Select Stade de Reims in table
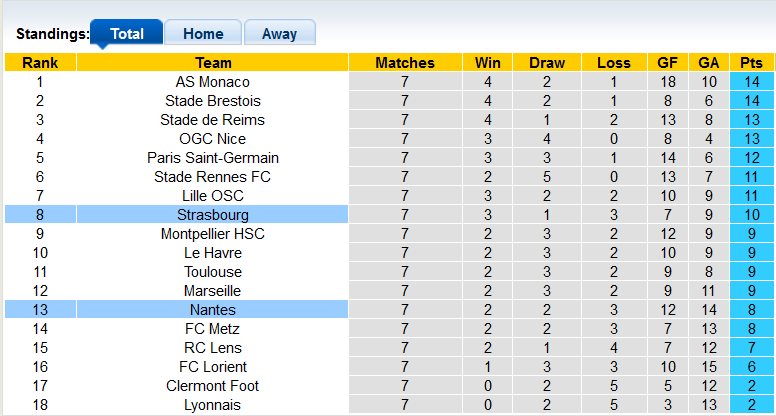 213,120
